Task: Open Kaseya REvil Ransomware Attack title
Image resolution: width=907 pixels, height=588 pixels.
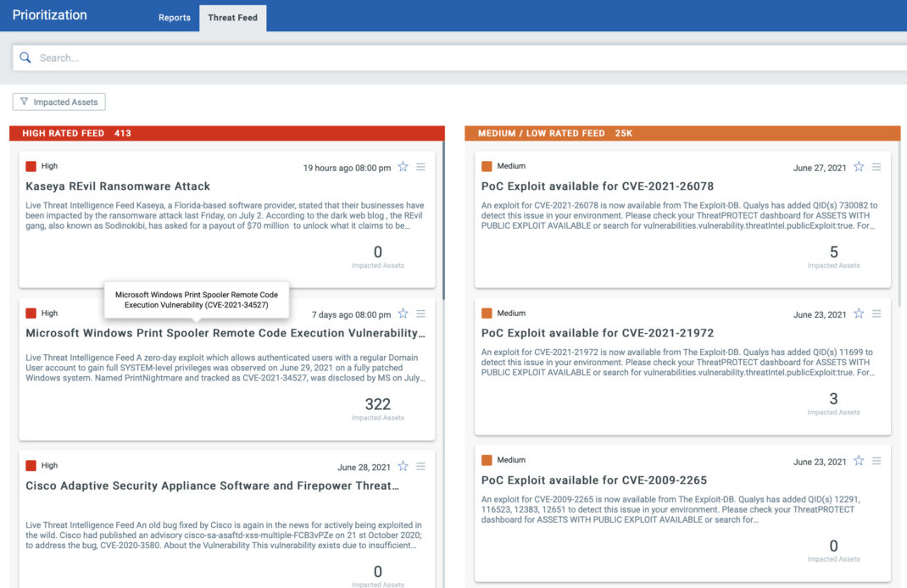Action: (118, 186)
